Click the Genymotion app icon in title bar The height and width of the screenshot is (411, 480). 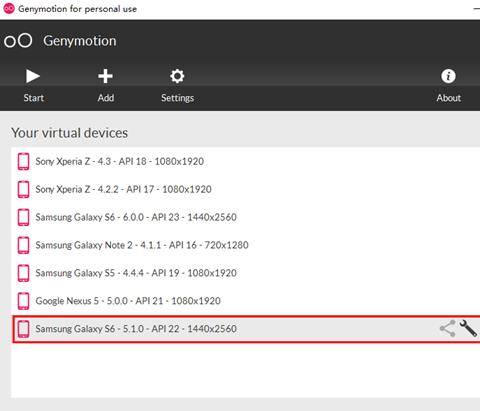[x=9, y=9]
